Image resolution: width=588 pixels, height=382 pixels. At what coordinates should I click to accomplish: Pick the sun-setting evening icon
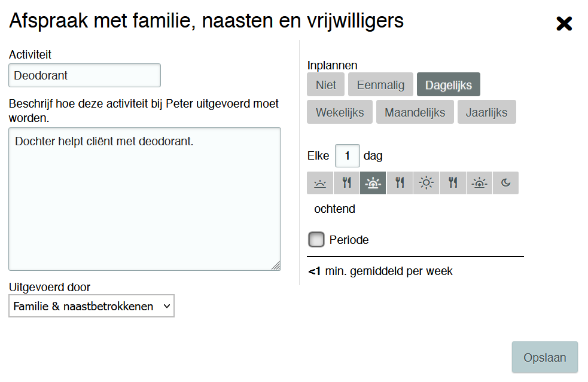coord(479,183)
